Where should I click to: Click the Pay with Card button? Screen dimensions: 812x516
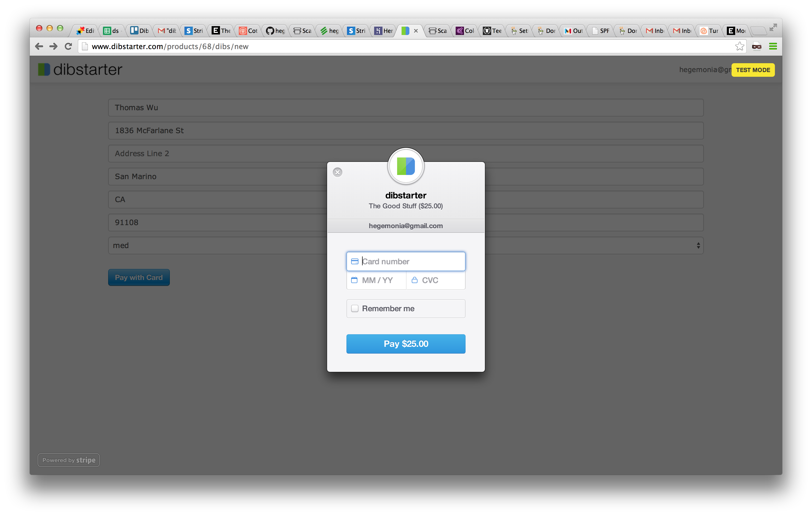138,277
